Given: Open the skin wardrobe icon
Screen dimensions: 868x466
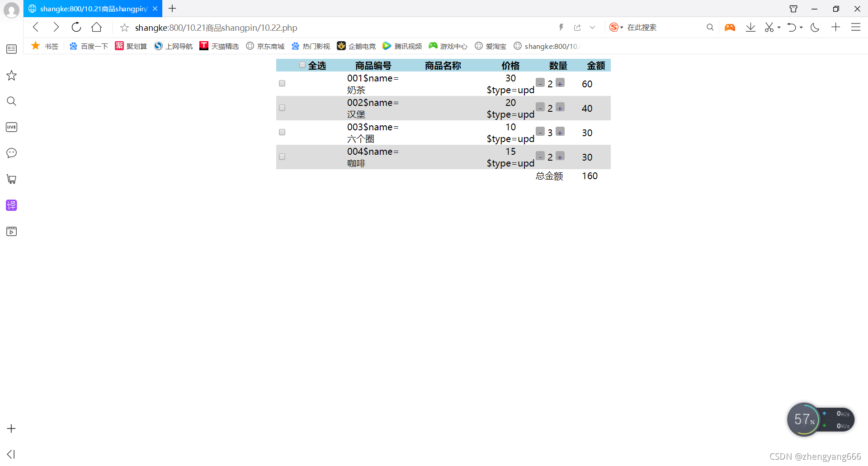Looking at the screenshot, I should click(x=793, y=9).
